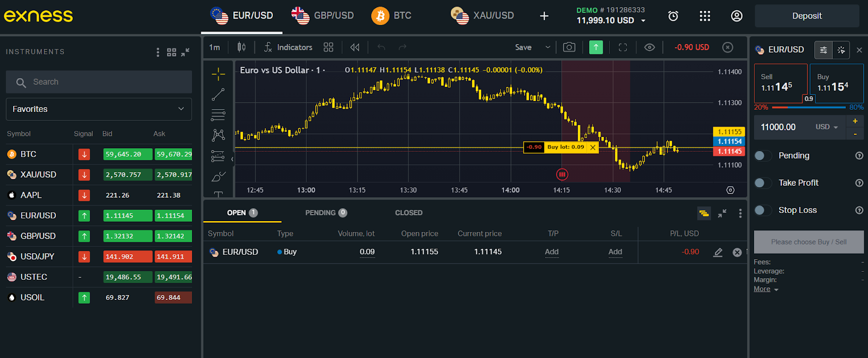
Task: Open the chart layout grid icon
Action: [328, 47]
